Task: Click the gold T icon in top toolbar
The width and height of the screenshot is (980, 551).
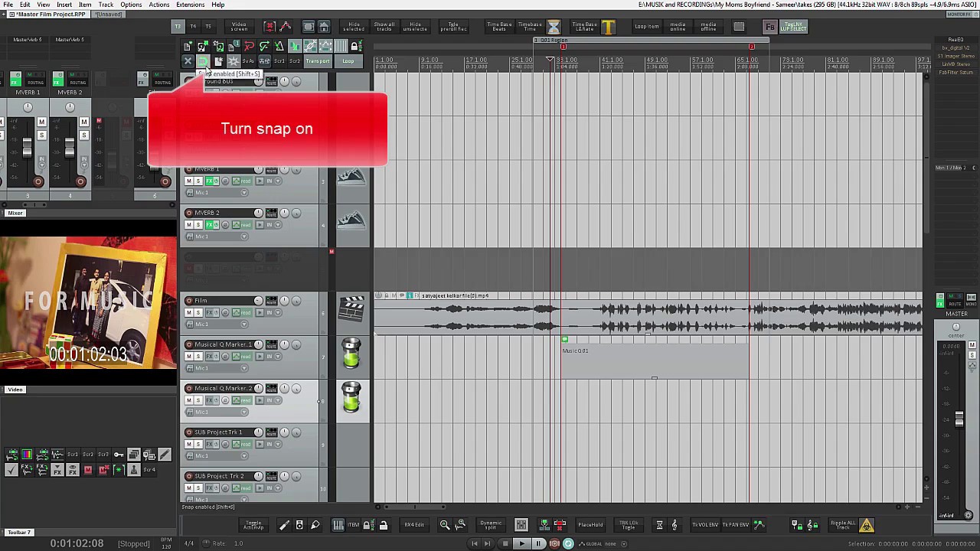Action: pyautogui.click(x=609, y=27)
